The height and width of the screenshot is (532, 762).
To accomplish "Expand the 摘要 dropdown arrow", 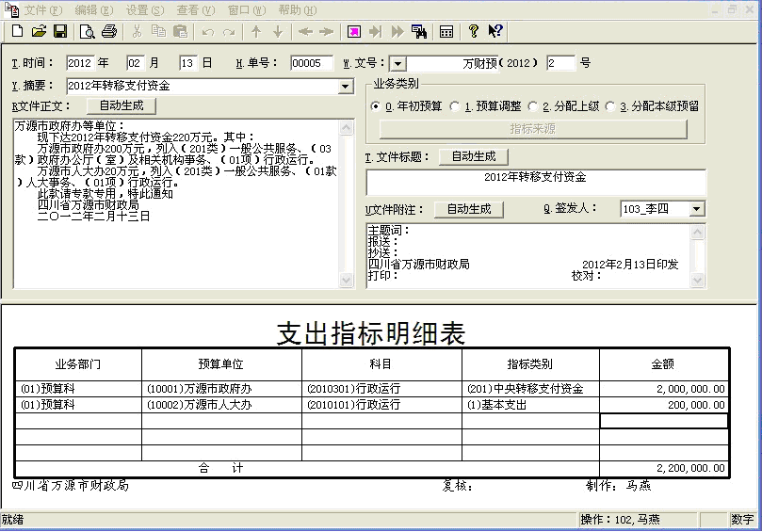I will (345, 87).
